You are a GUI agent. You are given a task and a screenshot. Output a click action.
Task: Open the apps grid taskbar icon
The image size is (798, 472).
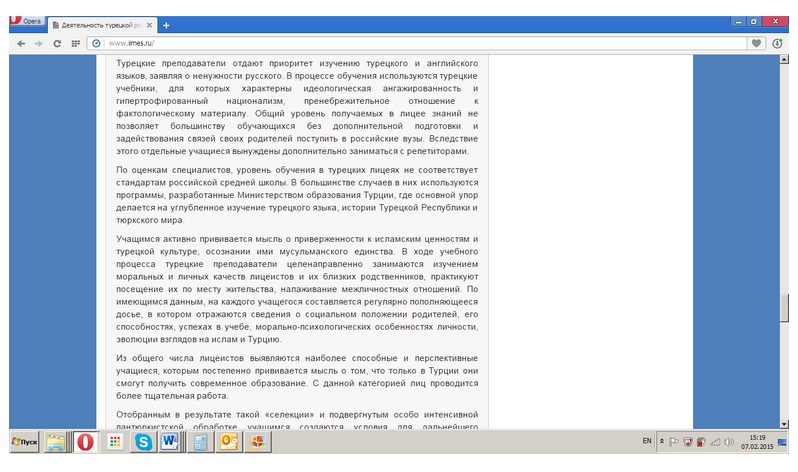coord(115,442)
